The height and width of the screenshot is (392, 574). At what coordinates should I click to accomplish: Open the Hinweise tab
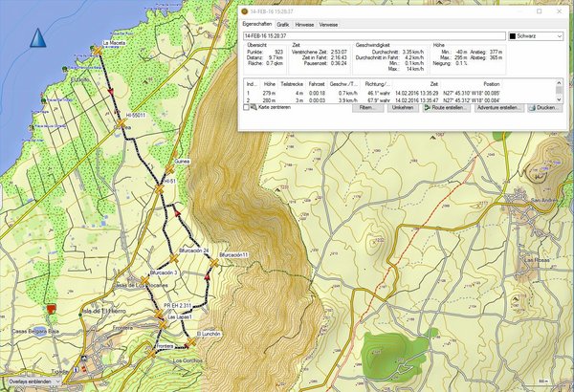click(305, 22)
